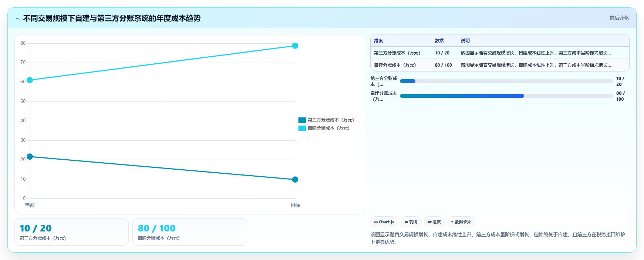644x260 pixels.
Task: Click the 第三方分账成本（万元） table row cell
Action: click(x=397, y=53)
